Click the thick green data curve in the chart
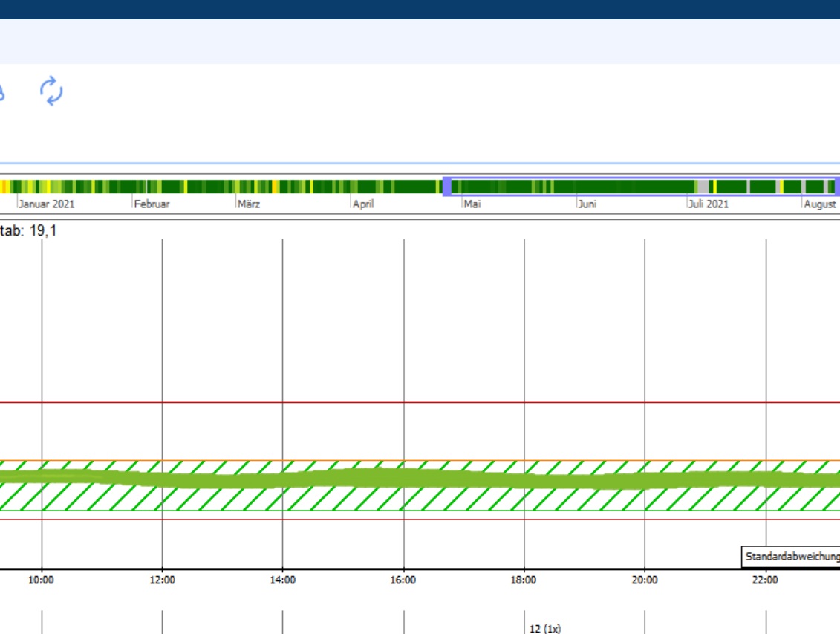The height and width of the screenshot is (634, 840). (420, 479)
